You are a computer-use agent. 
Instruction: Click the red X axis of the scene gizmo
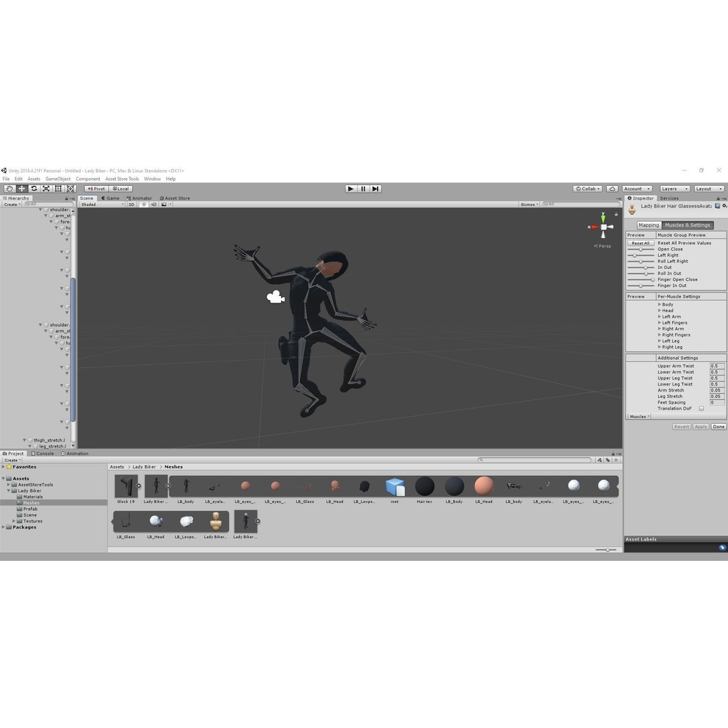(595, 227)
